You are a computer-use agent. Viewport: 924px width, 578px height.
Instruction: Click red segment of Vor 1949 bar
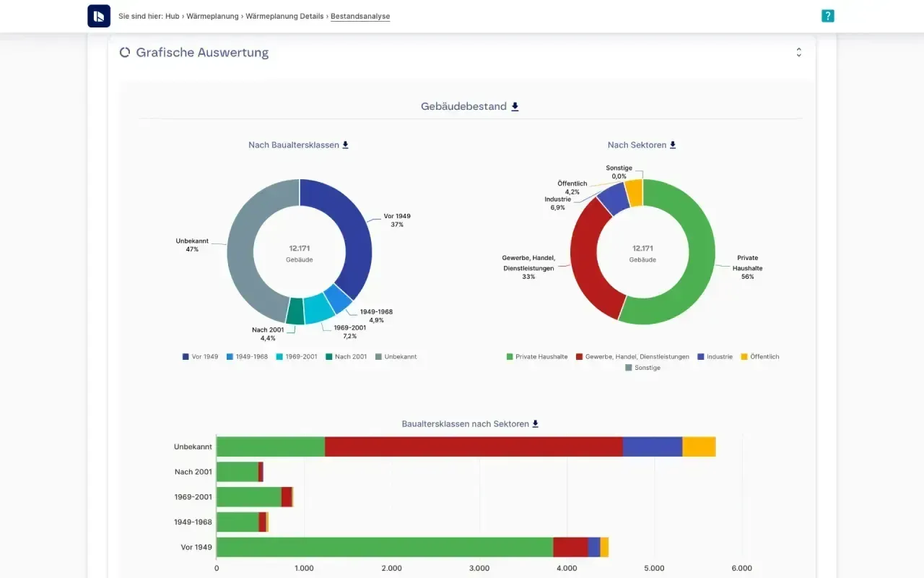(570, 547)
